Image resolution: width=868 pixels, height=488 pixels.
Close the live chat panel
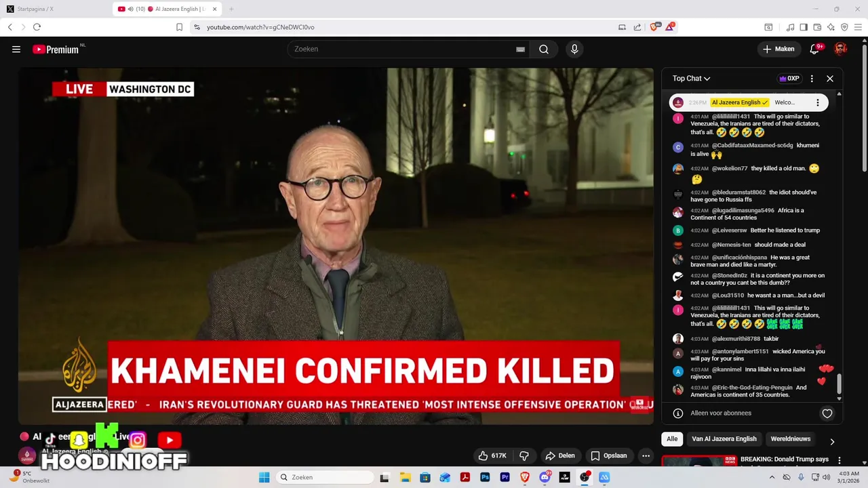(829, 79)
